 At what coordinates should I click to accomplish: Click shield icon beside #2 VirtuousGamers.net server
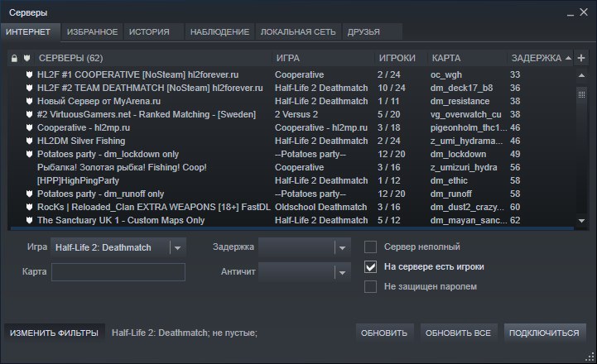click(29, 114)
